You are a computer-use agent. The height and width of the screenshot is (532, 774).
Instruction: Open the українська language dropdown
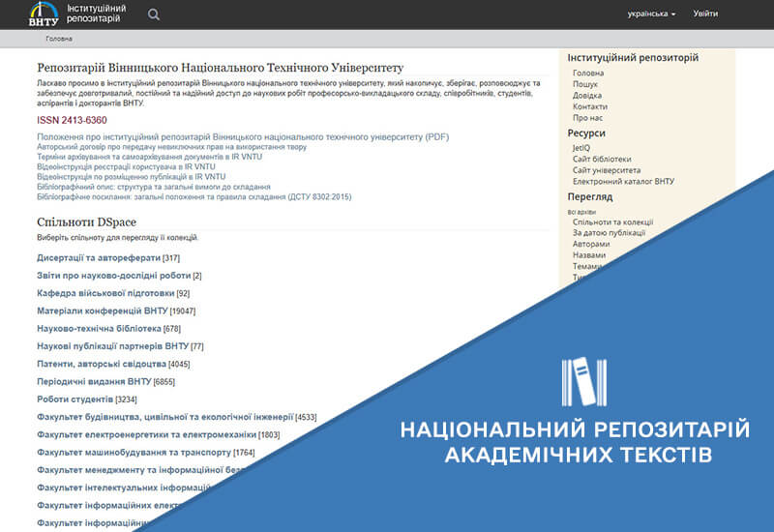tap(651, 14)
